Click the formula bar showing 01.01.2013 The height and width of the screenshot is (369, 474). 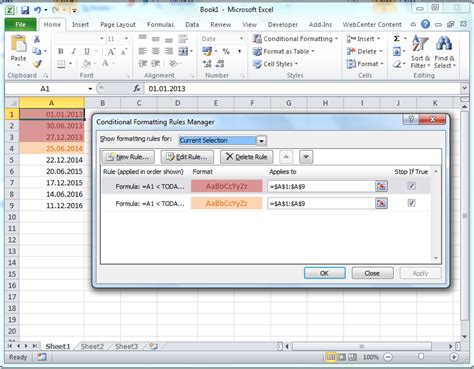click(302, 89)
